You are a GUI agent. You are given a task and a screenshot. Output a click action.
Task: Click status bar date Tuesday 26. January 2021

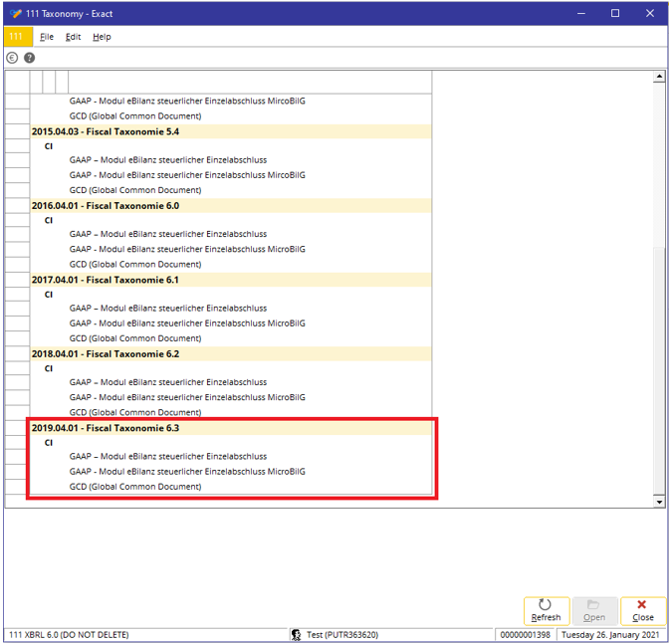[610, 635]
